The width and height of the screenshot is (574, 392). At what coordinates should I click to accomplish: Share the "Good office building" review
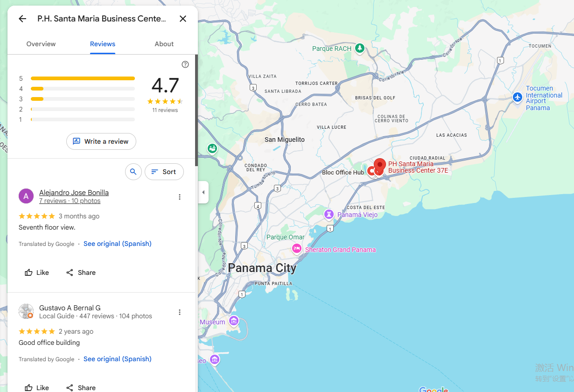click(81, 388)
